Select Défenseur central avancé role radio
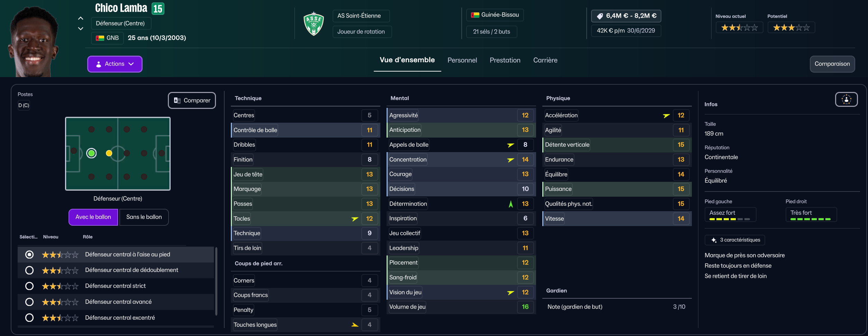This screenshot has width=868, height=336. pos(29,302)
